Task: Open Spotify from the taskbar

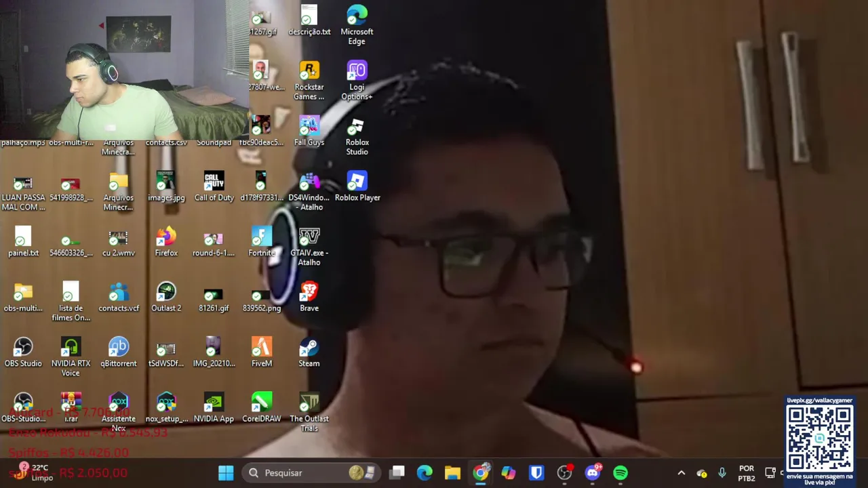Action: point(620,472)
